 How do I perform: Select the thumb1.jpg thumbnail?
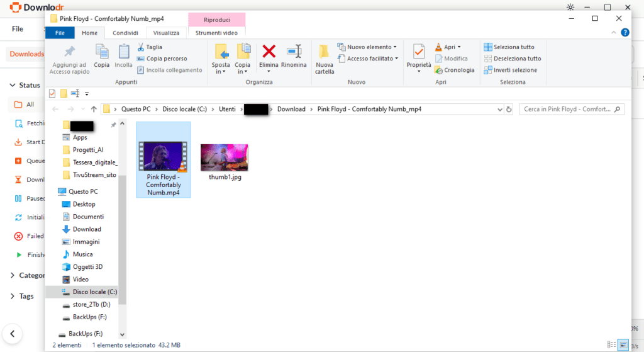(225, 157)
